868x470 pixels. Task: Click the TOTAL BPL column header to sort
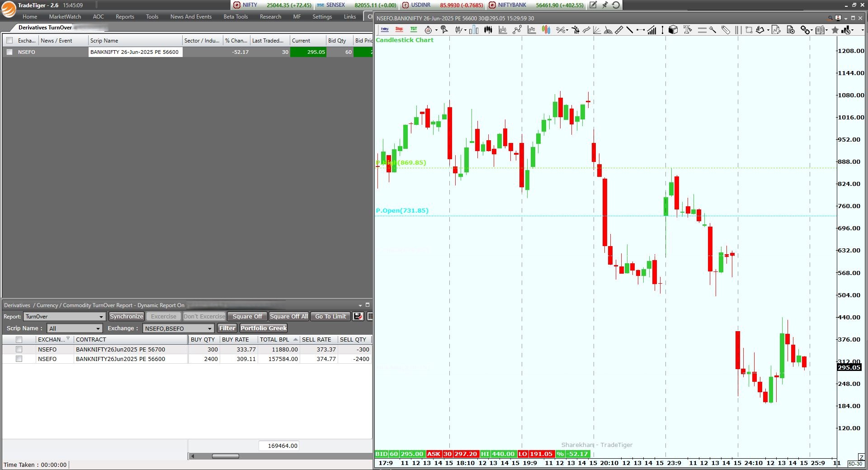pos(278,340)
